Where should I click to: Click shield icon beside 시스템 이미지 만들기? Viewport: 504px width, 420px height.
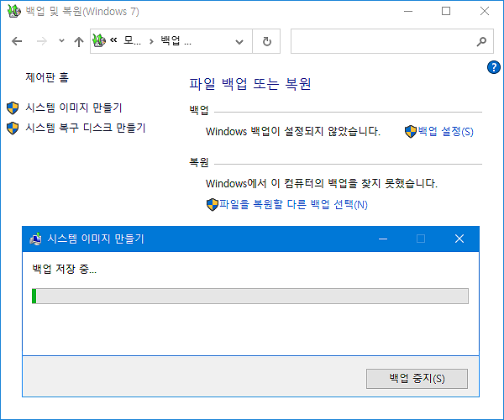point(13,108)
